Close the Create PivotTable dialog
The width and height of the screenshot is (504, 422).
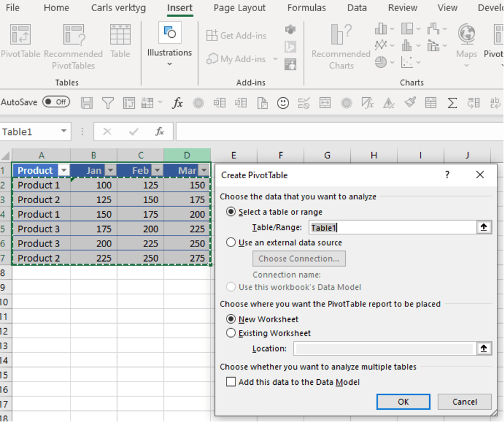(x=480, y=175)
